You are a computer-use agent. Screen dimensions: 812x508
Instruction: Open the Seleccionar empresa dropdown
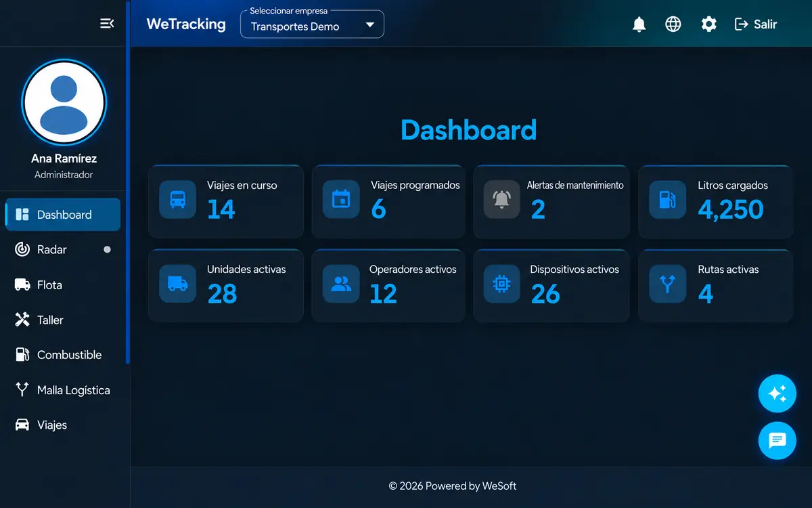coord(312,24)
